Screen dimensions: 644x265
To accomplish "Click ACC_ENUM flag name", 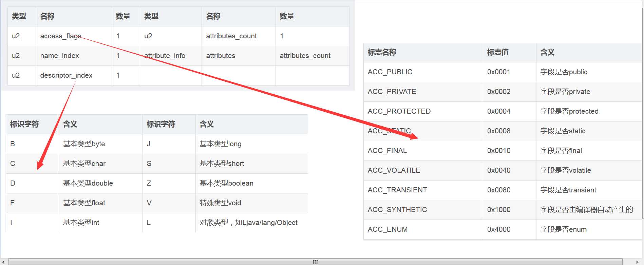I will pos(387,229).
